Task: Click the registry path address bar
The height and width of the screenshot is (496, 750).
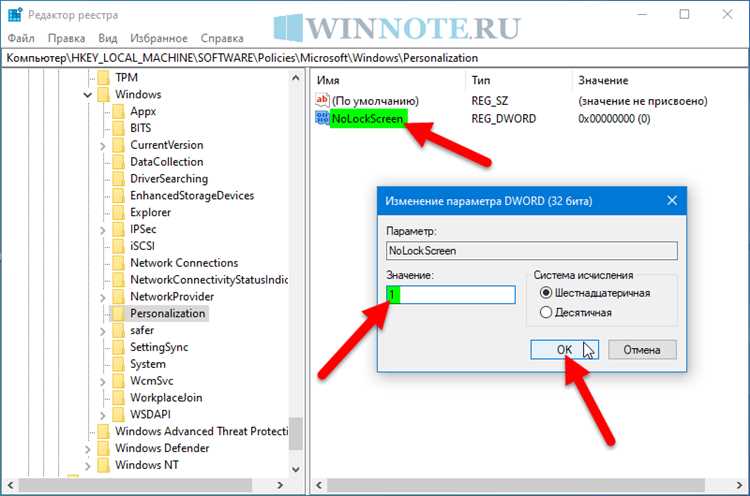Action: coord(375,58)
